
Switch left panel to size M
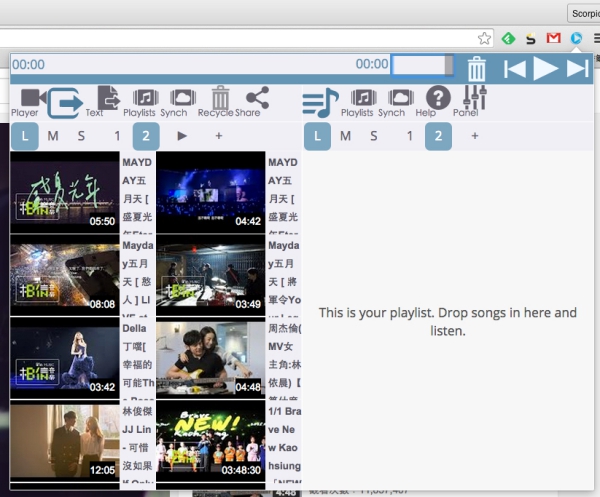(x=53, y=135)
